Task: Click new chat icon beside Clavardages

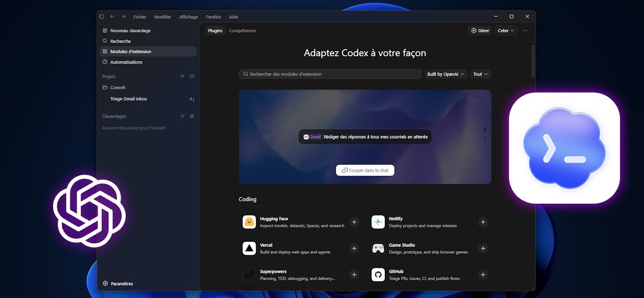Action: [192, 116]
